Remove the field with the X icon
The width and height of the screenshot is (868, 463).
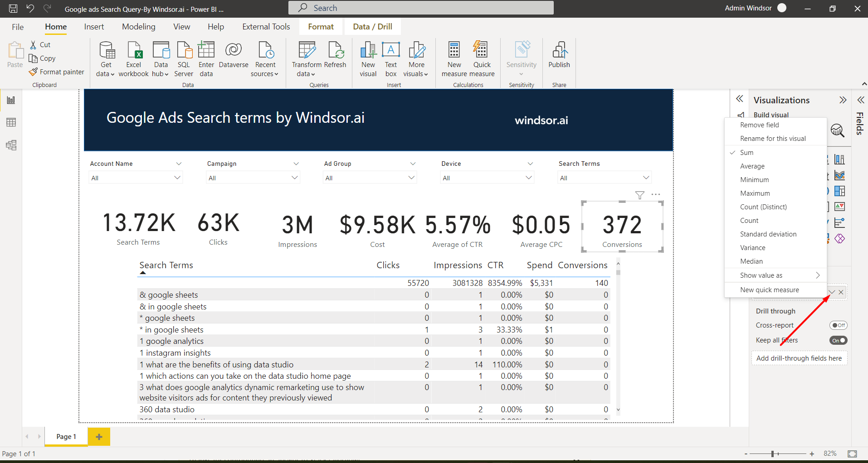tap(841, 292)
